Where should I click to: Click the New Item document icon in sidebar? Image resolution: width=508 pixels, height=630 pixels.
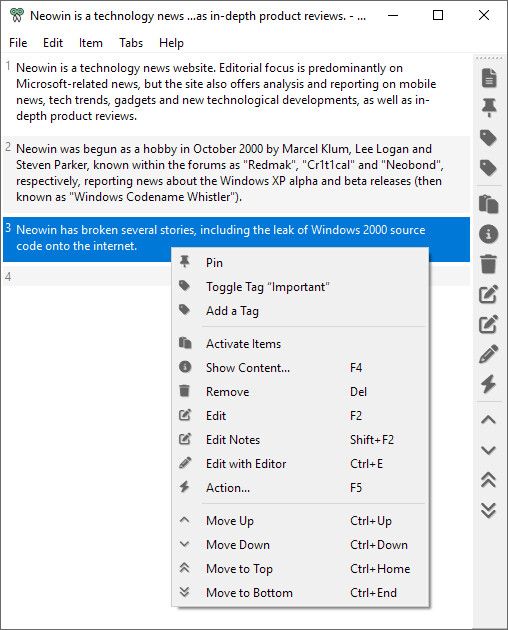489,78
